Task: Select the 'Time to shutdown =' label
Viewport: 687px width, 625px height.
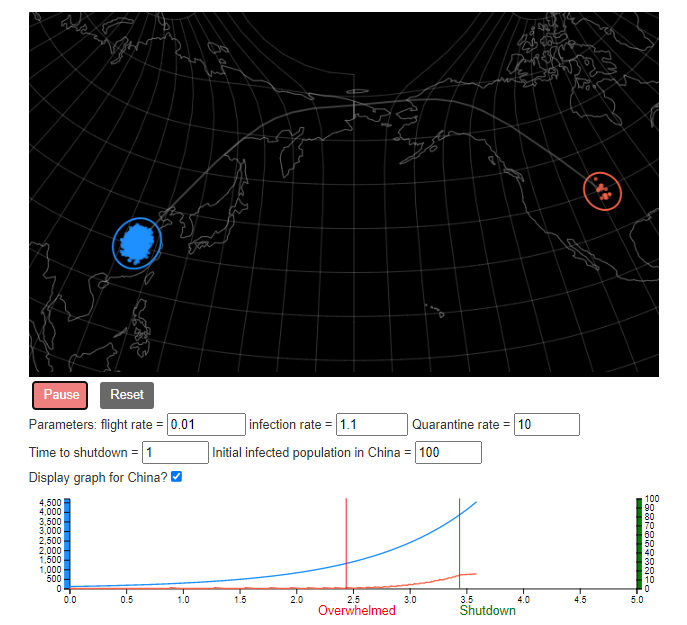Action: pyautogui.click(x=84, y=452)
